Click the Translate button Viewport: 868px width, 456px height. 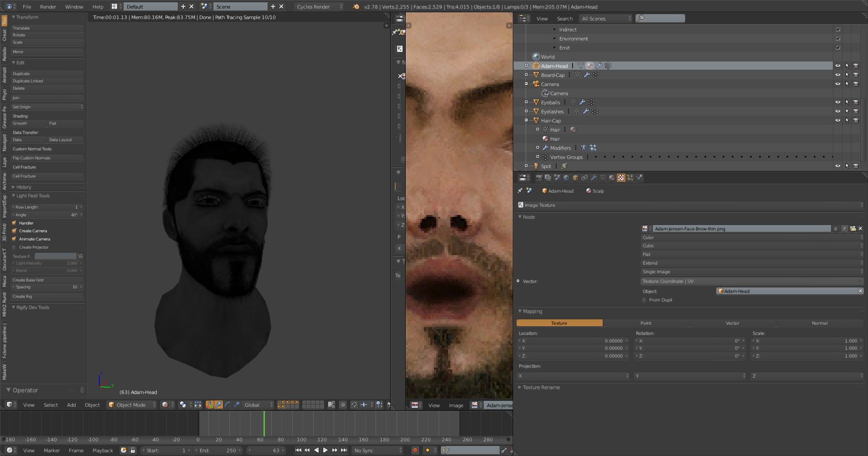click(x=47, y=28)
